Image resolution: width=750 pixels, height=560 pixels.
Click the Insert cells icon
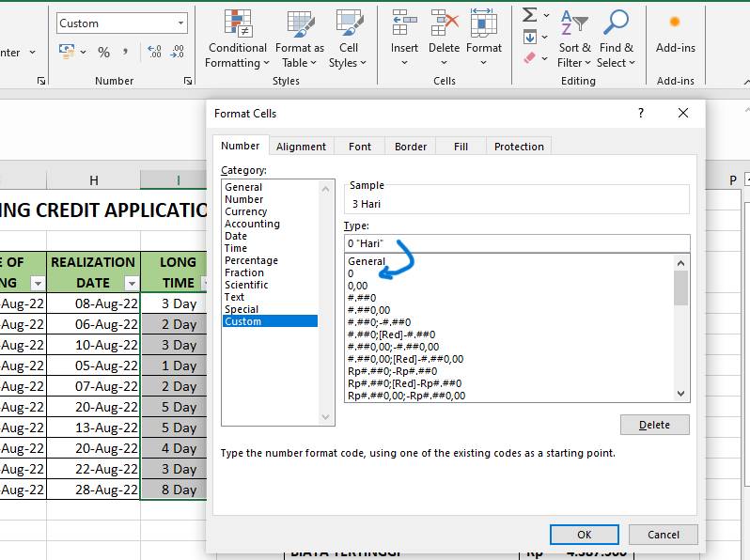[404, 23]
